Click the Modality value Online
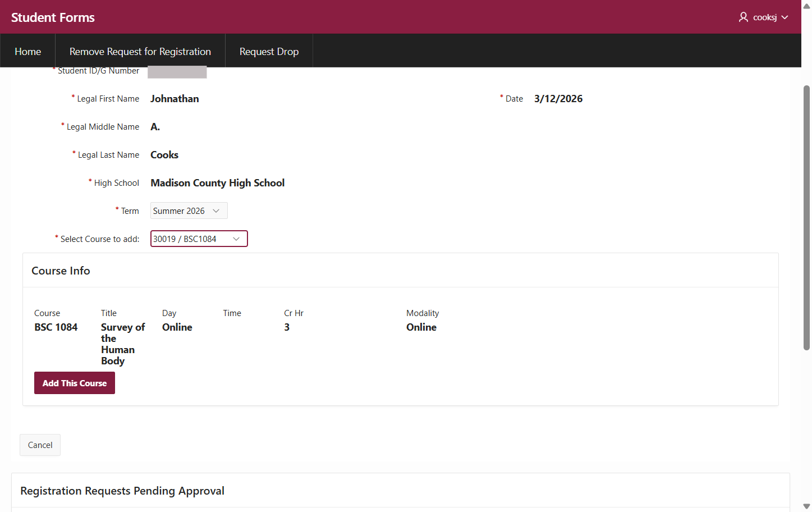Image resolution: width=812 pixels, height=512 pixels. (421, 327)
